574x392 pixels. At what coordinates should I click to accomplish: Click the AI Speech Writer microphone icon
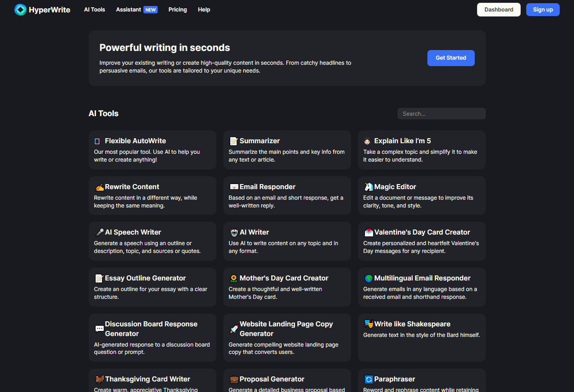[99, 233]
